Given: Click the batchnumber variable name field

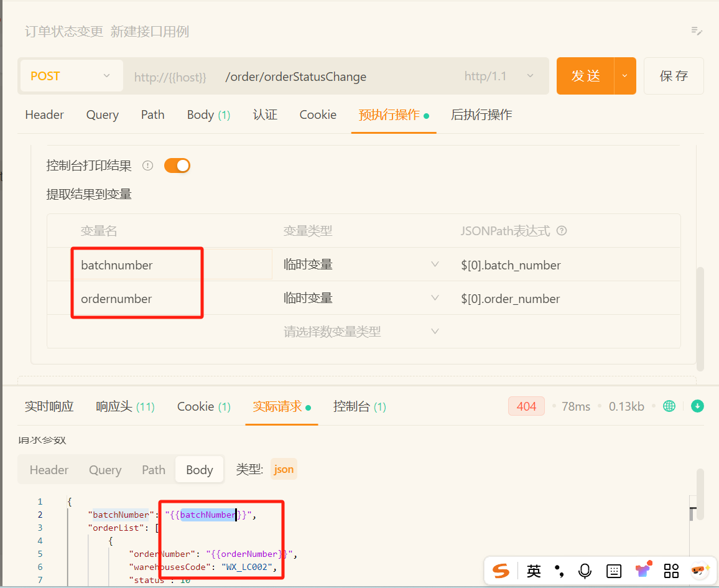Looking at the screenshot, I should click(x=172, y=264).
